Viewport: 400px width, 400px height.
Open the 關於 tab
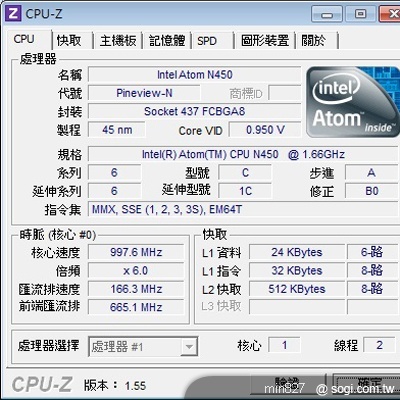[x=313, y=41]
